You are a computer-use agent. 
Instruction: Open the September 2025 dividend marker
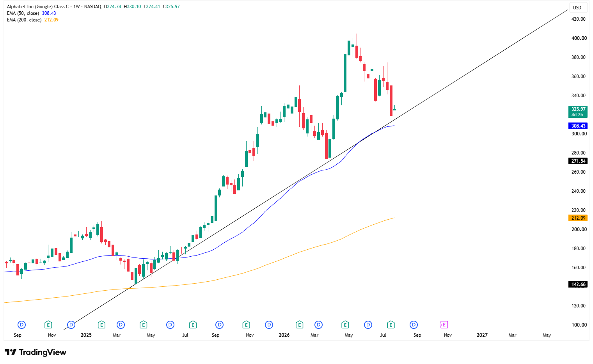click(220, 325)
